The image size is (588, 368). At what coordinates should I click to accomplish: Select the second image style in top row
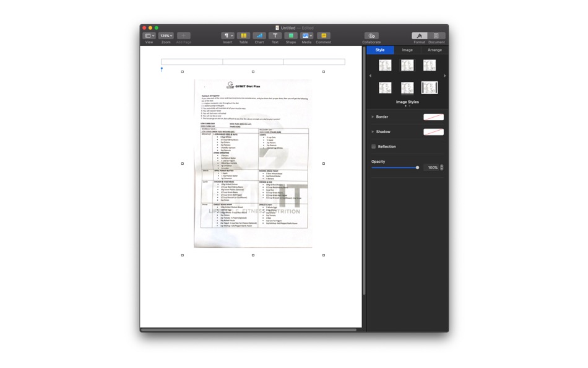(407, 65)
